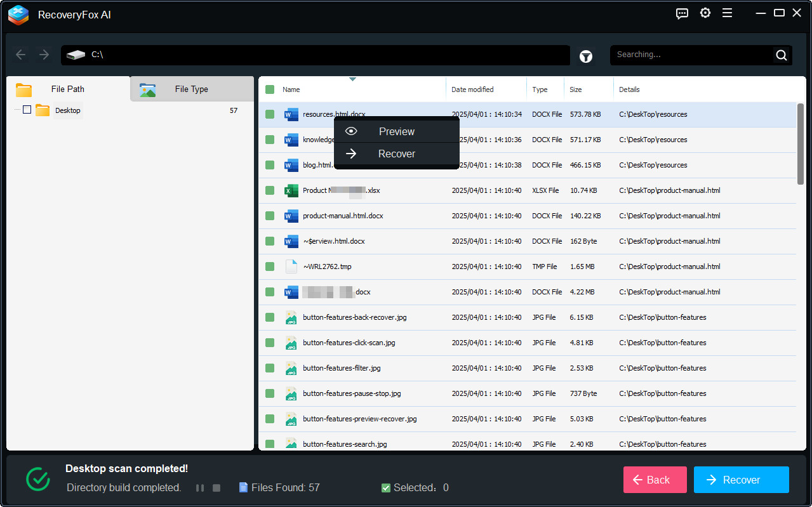
Task: Click the Word icon for resources.html.docx
Action: pyautogui.click(x=291, y=114)
